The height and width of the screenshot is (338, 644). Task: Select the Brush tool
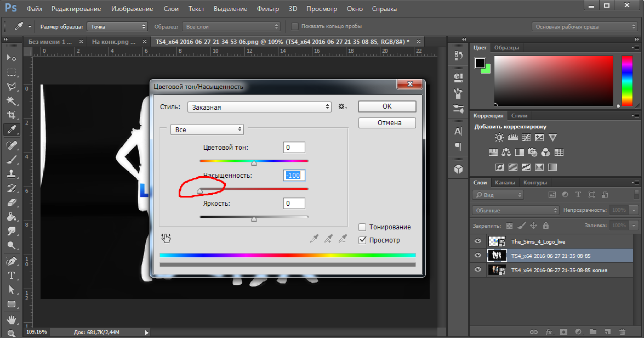[x=12, y=160]
